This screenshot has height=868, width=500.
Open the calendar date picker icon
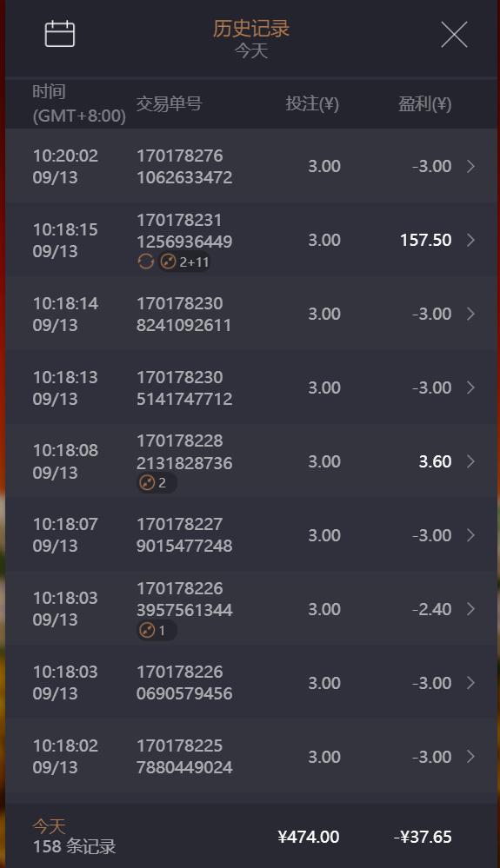click(x=60, y=34)
